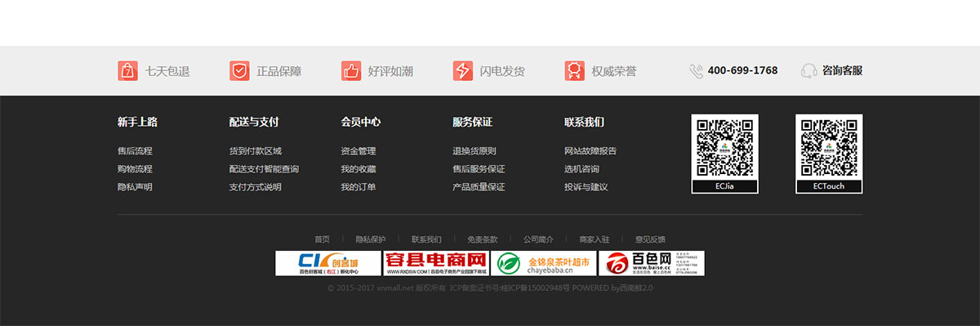
Task: Open 货到付款区域 under 配送与支付
Action: click(x=256, y=151)
